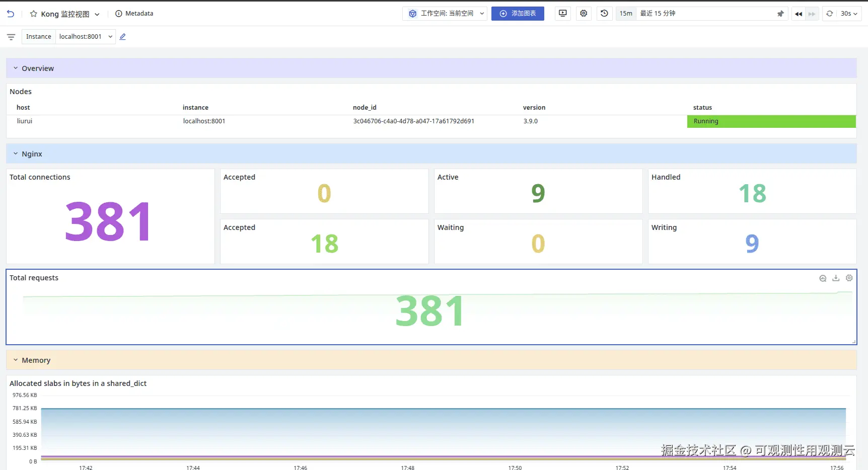Download Total requests panel data
The image size is (868, 470).
[x=836, y=278]
